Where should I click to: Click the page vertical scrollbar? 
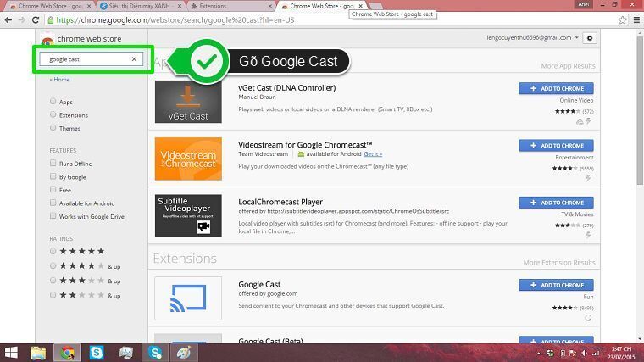[x=640, y=111]
